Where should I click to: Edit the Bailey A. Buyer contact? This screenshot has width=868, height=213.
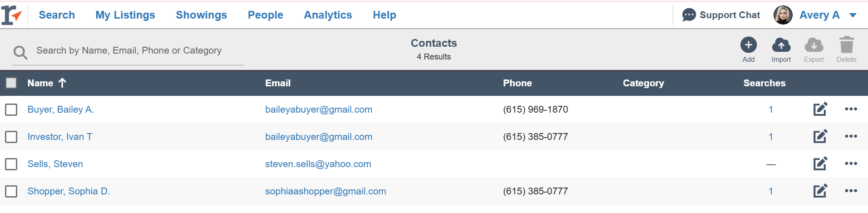tap(820, 109)
